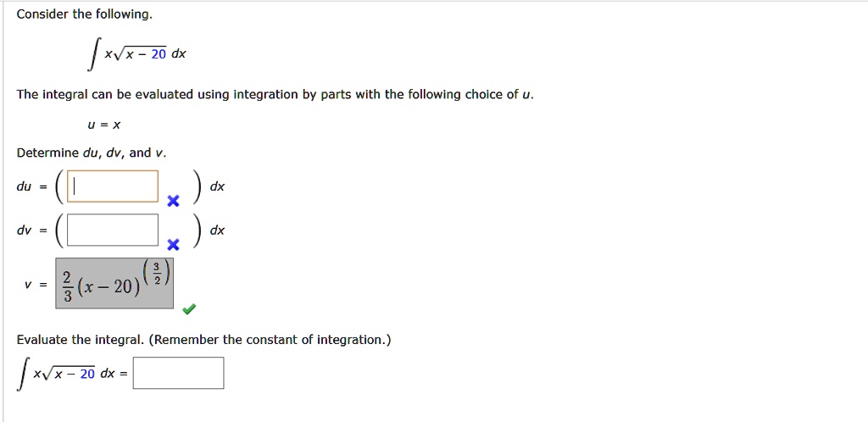Click the dx label after dv parentheses
868x422 pixels.
coord(218,230)
